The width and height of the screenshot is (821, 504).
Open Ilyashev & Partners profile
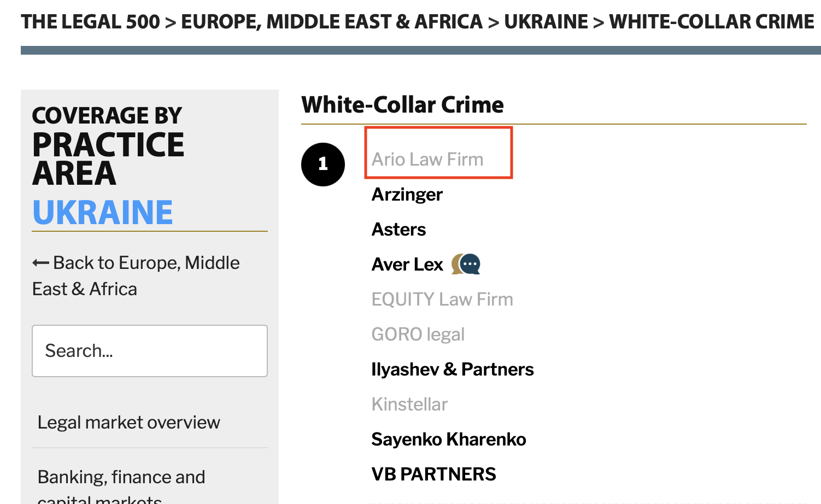(453, 369)
